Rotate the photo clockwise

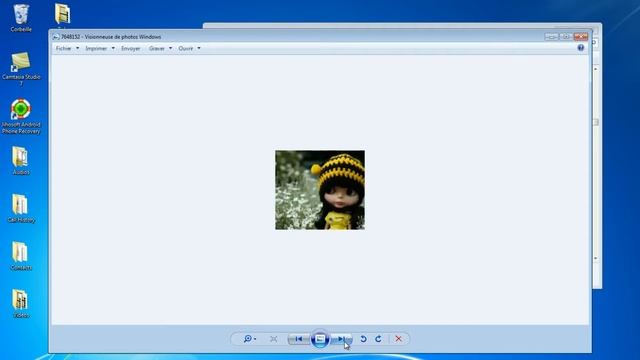tap(378, 339)
